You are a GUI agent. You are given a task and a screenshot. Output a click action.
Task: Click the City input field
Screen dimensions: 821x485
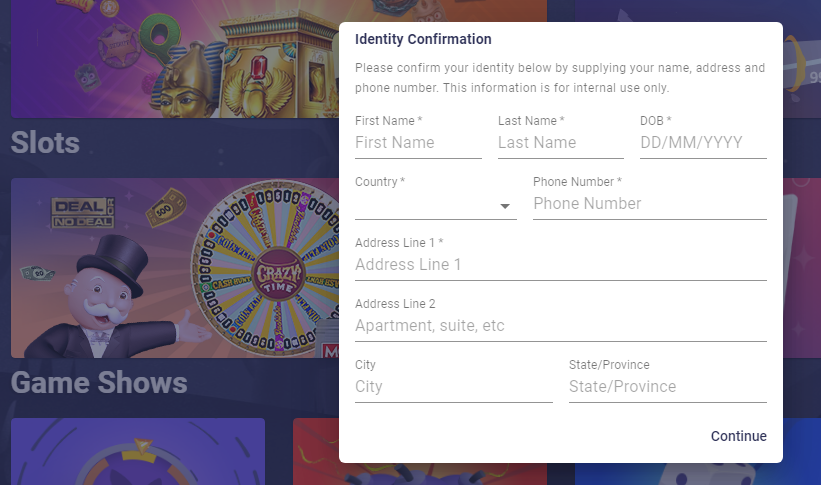click(453, 387)
